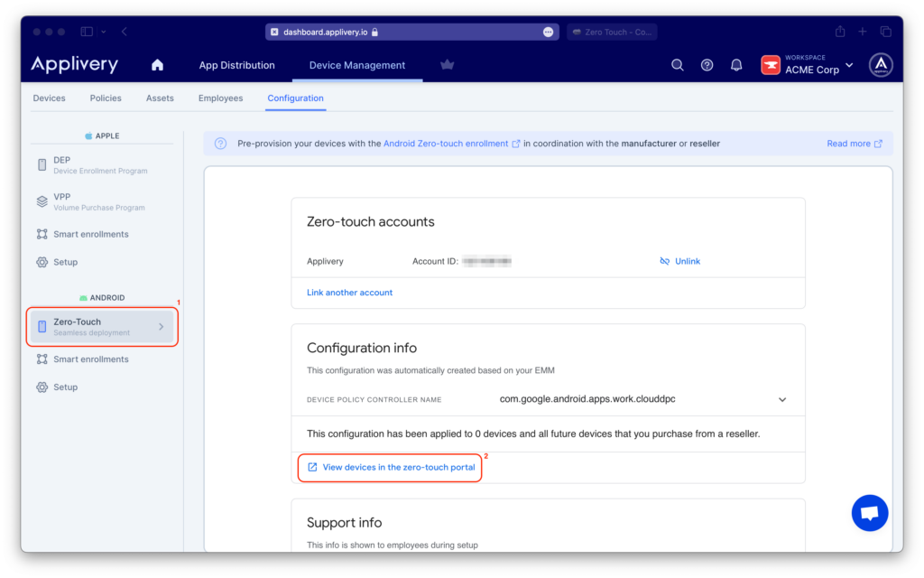Click the browser sidebar toggle icon
The image size is (924, 578).
(x=87, y=32)
